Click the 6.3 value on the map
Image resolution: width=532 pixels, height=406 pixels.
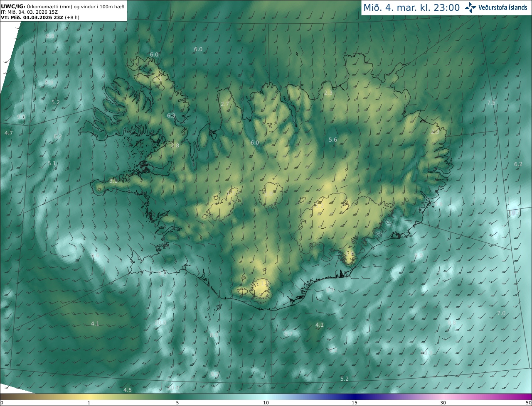tap(171, 115)
